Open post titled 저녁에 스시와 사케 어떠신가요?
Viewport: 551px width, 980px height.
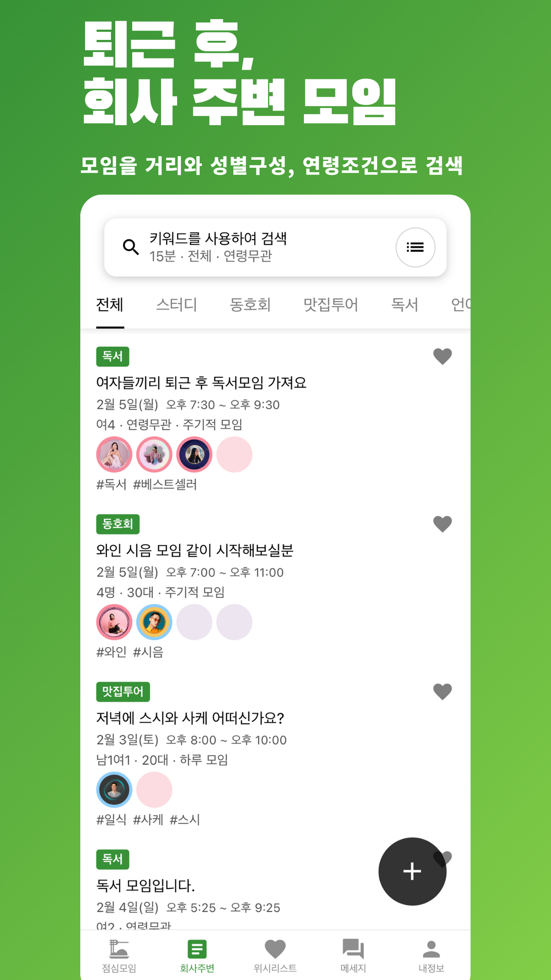[x=190, y=718]
